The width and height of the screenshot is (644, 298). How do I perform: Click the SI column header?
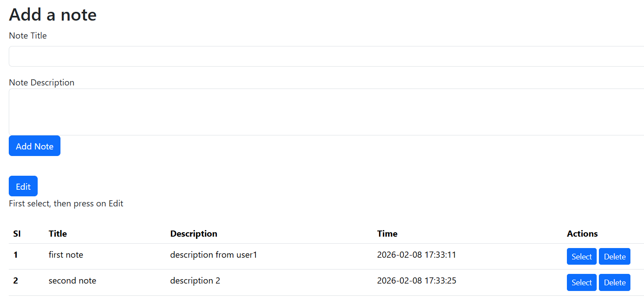[17, 234]
